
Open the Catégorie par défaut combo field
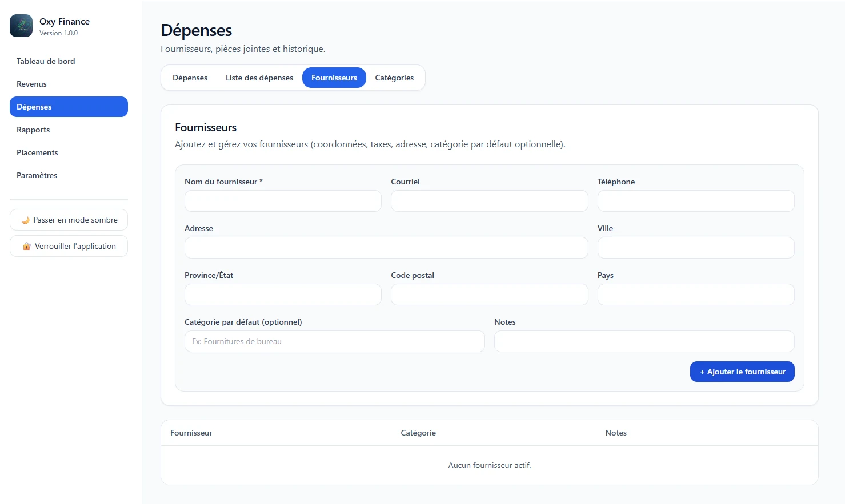(x=334, y=341)
